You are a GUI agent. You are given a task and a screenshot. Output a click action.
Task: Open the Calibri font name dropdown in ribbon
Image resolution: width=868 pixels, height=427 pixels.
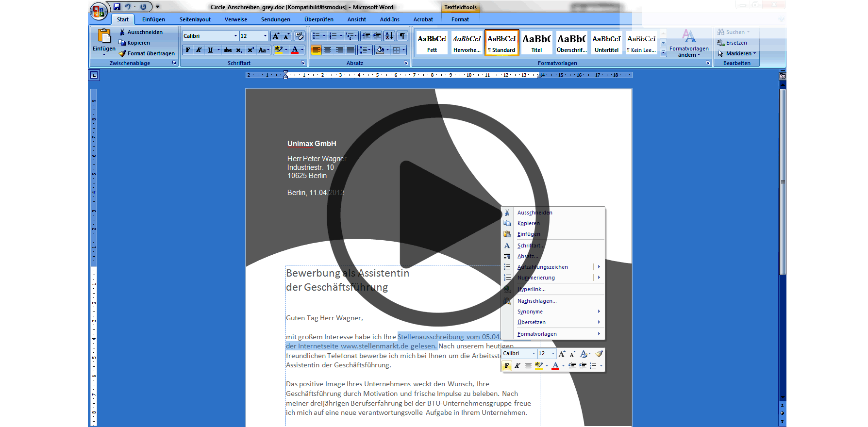pyautogui.click(x=235, y=36)
